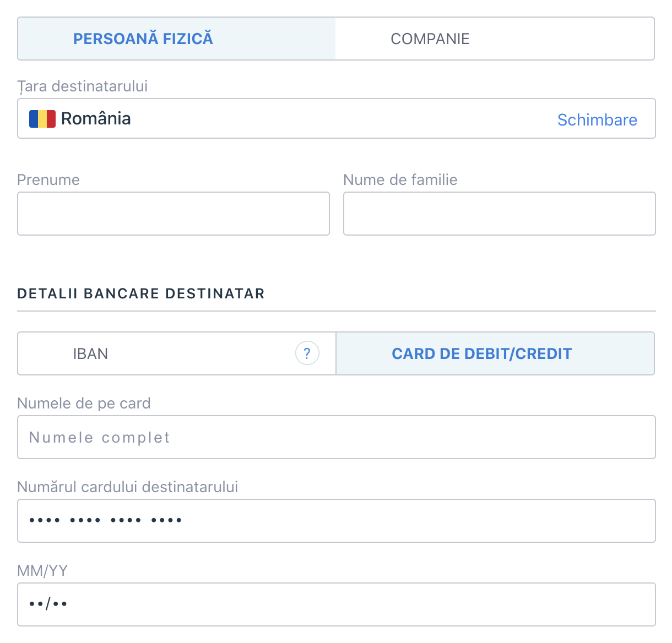Click the recipient card number field
This screenshot has width=672, height=643.
pos(336,521)
